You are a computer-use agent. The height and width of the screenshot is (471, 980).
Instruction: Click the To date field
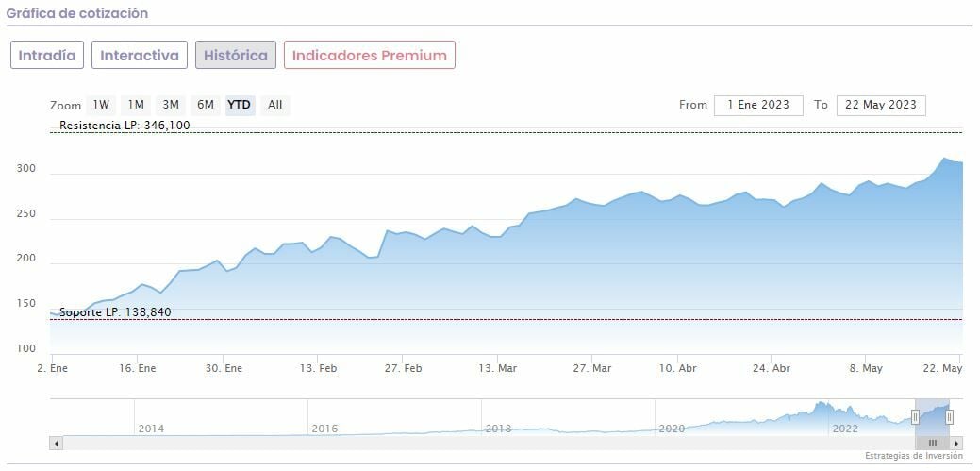tap(881, 105)
